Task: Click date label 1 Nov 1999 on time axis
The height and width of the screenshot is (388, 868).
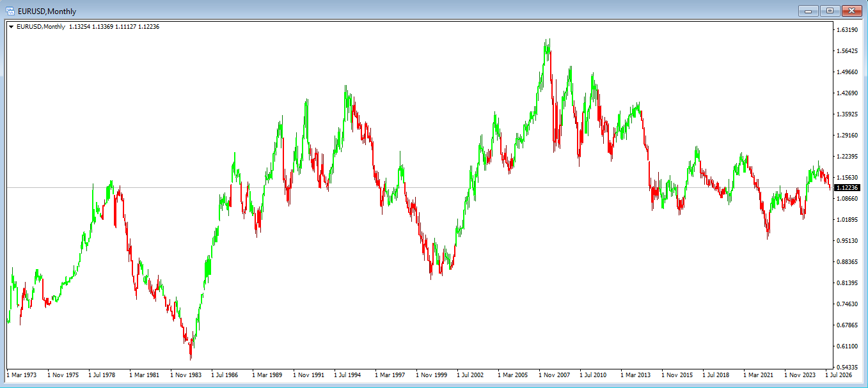Action: pyautogui.click(x=432, y=375)
